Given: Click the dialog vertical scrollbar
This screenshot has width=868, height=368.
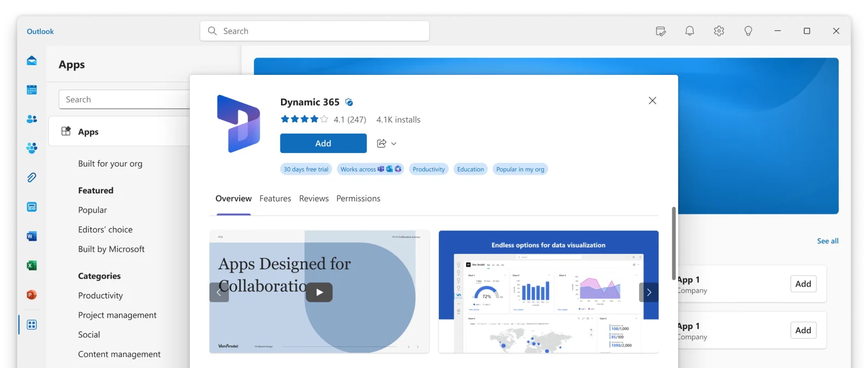Looking at the screenshot, I should point(674,243).
